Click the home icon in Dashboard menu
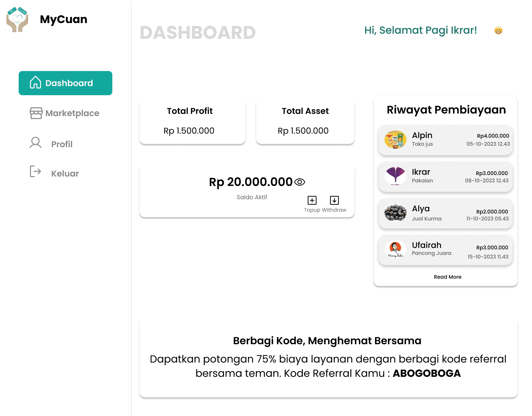 click(x=35, y=82)
